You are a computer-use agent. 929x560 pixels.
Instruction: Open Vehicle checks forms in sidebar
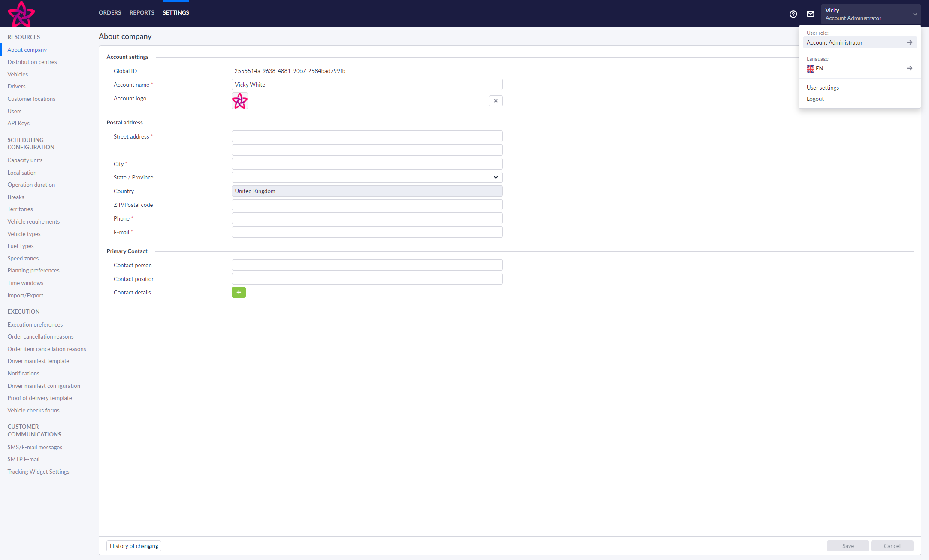33,410
